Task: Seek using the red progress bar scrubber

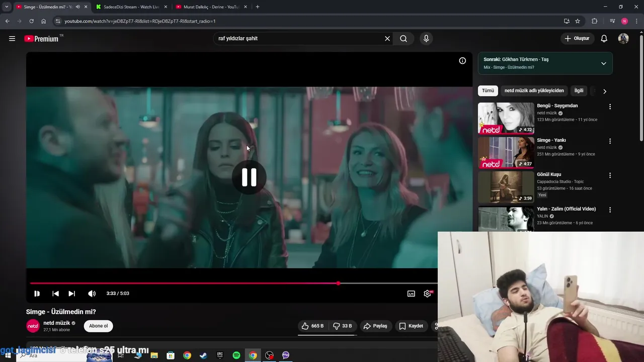Action: click(338, 284)
